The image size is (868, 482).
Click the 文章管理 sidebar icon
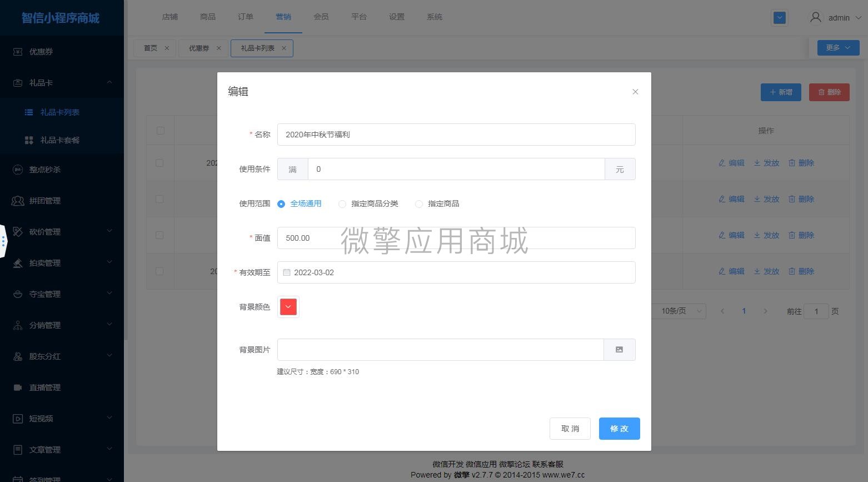[18, 450]
